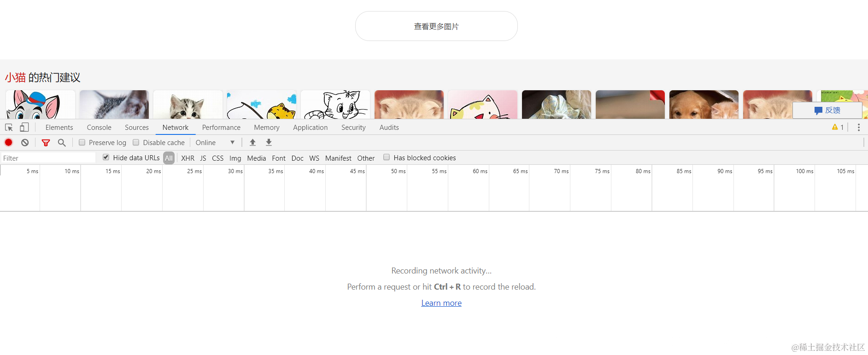The image size is (868, 355).
Task: Switch to the Elements tab
Action: (x=59, y=128)
